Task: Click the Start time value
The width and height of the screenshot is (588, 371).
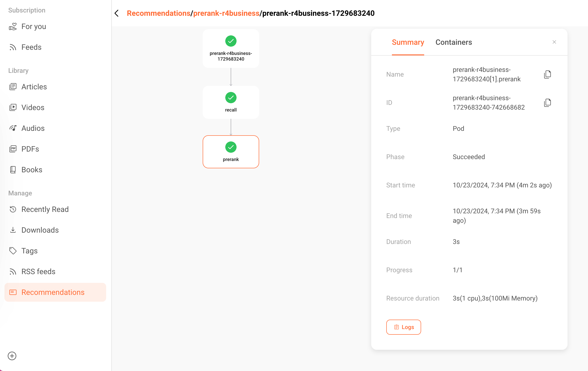Action: coord(502,185)
